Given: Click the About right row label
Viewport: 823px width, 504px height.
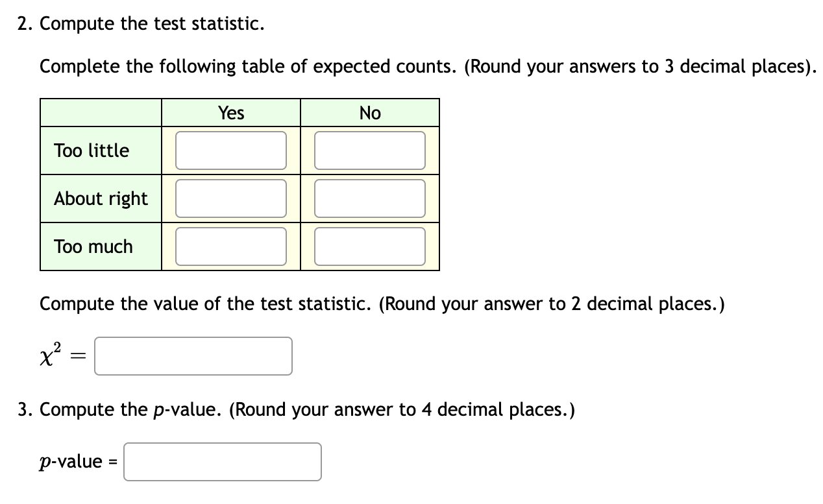Looking at the screenshot, I should point(100,198).
